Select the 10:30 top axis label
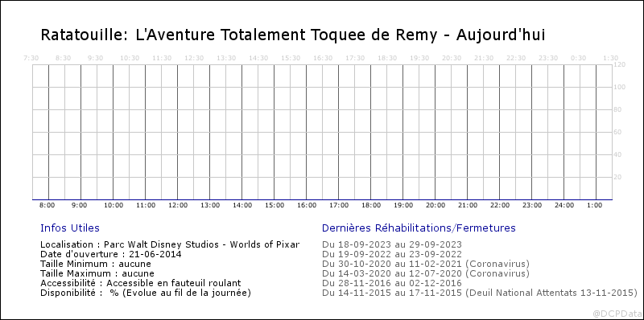This screenshot has height=320, width=644. click(x=130, y=58)
